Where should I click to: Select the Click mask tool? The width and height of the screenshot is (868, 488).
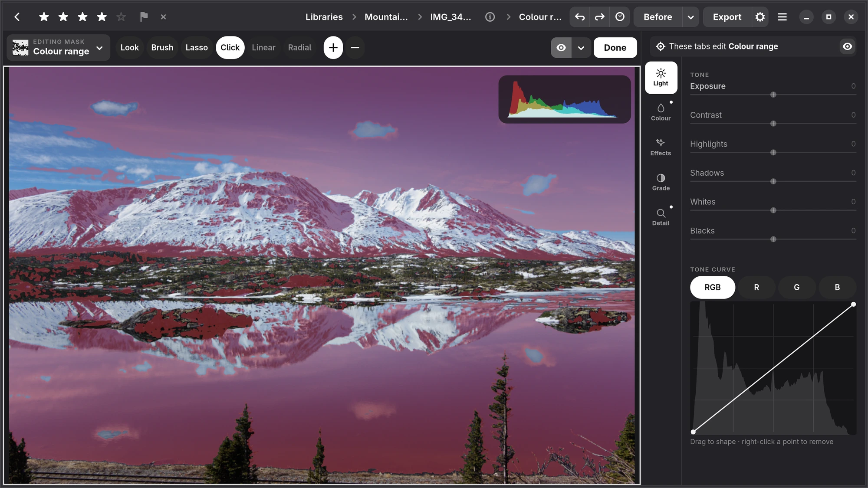pyautogui.click(x=230, y=48)
